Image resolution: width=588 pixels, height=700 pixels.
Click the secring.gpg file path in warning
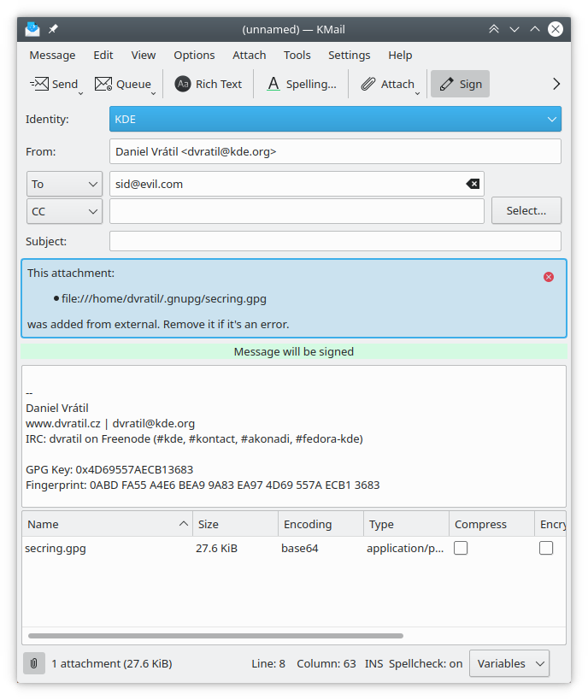coord(164,298)
